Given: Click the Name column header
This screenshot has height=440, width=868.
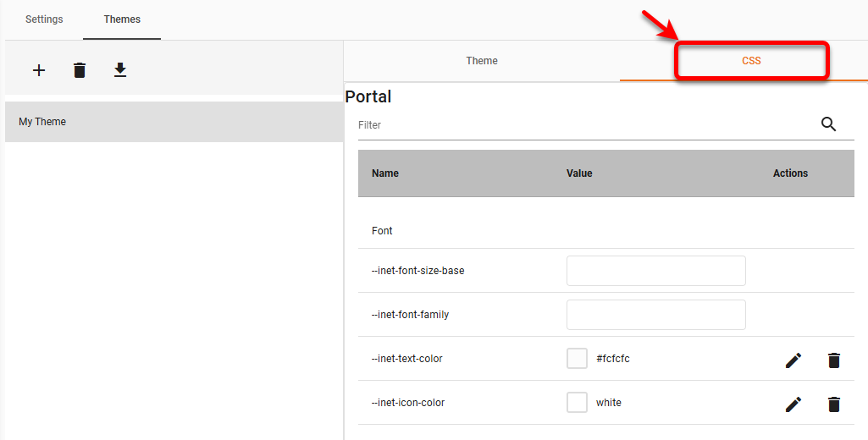Looking at the screenshot, I should tap(385, 173).
